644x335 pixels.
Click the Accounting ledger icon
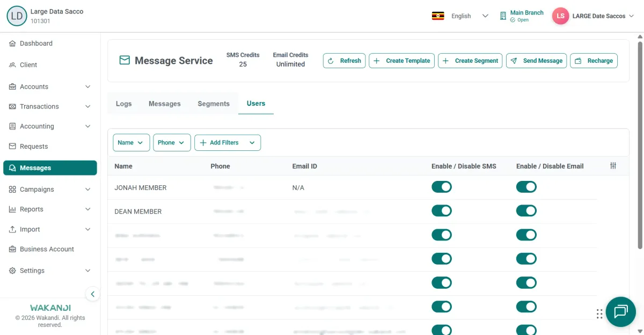coord(12,126)
